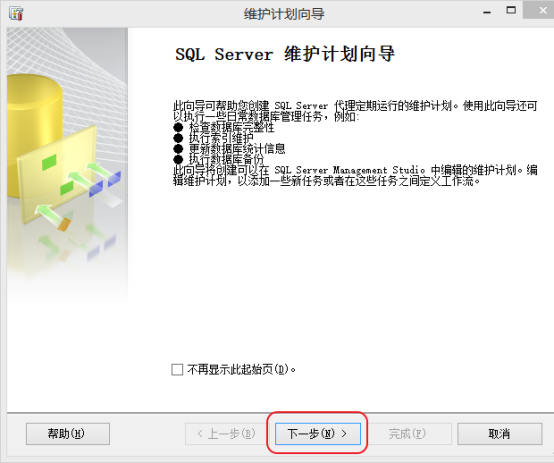Check the 不再显示此起始页(D) checkbox
Screen dimensions: 554x463
pos(177,370)
